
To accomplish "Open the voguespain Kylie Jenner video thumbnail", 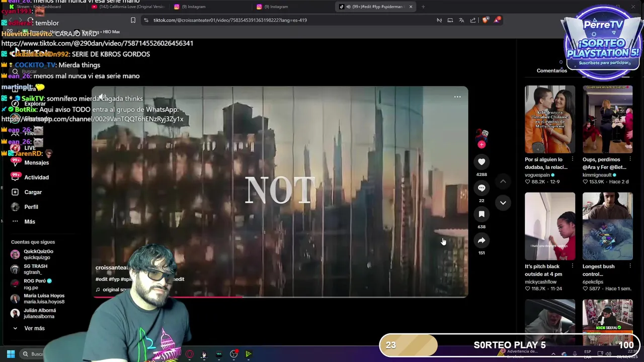I will tap(550, 119).
